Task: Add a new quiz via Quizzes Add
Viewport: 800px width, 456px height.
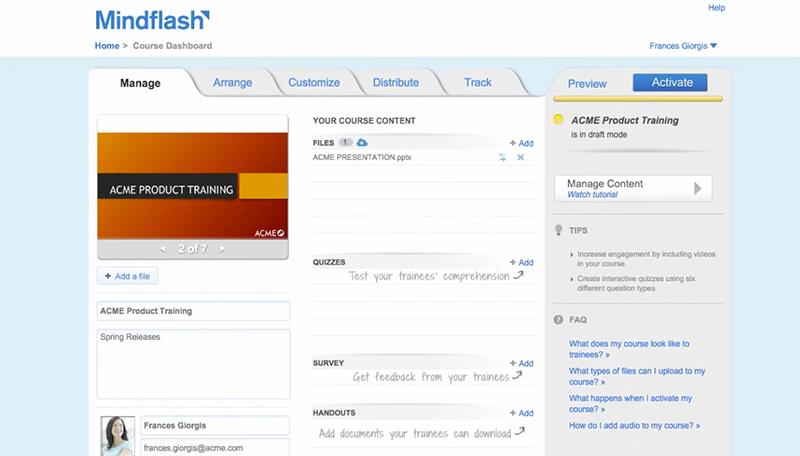Action: (x=521, y=263)
